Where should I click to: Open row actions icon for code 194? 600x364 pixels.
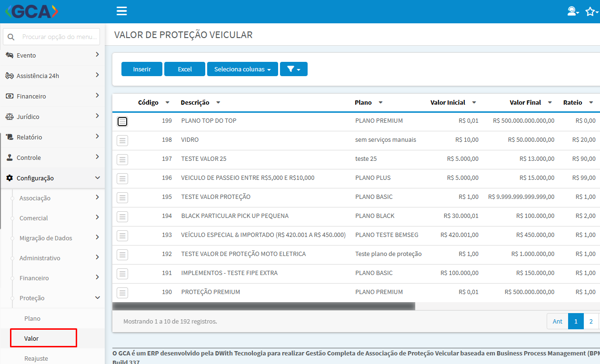pyautogui.click(x=122, y=216)
